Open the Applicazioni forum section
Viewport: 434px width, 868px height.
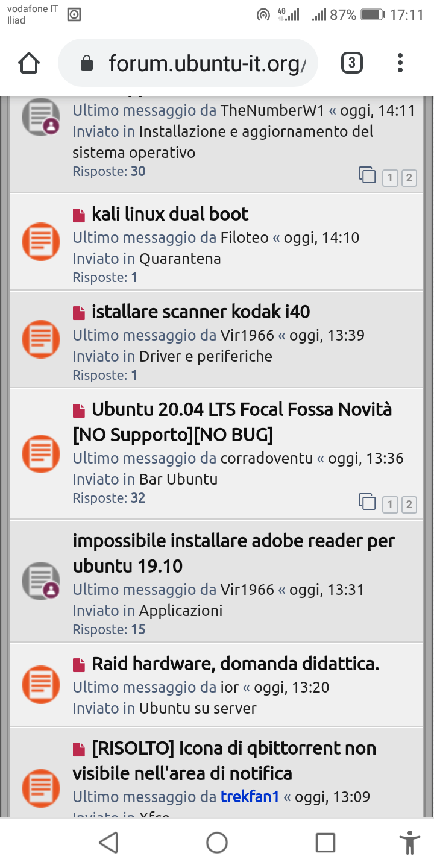coord(181,611)
